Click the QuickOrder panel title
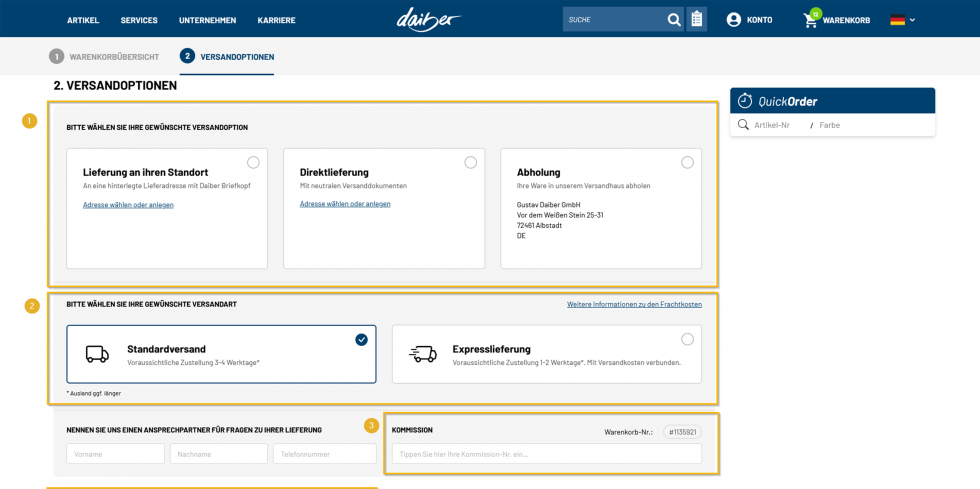 click(788, 101)
